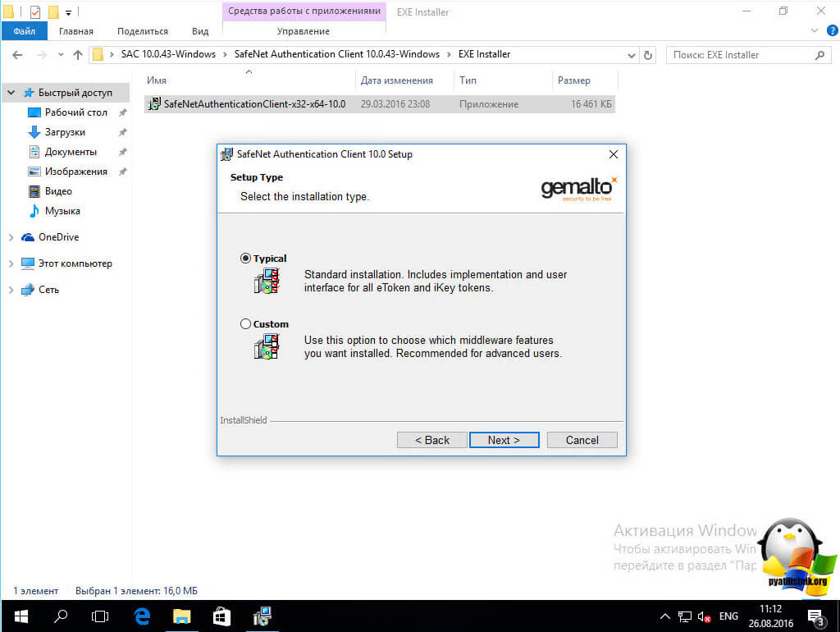Expand the Этот компьютер tree node
The width and height of the screenshot is (840, 632).
[11, 263]
